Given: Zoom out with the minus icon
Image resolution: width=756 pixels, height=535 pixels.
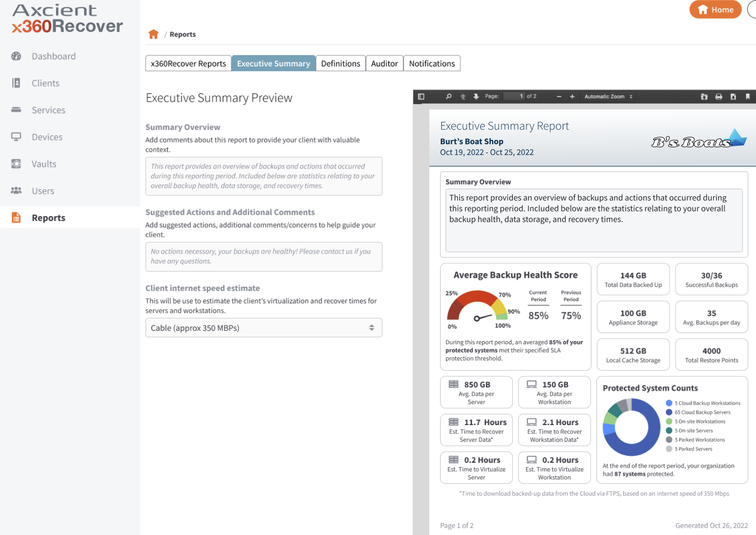Looking at the screenshot, I should coord(559,96).
